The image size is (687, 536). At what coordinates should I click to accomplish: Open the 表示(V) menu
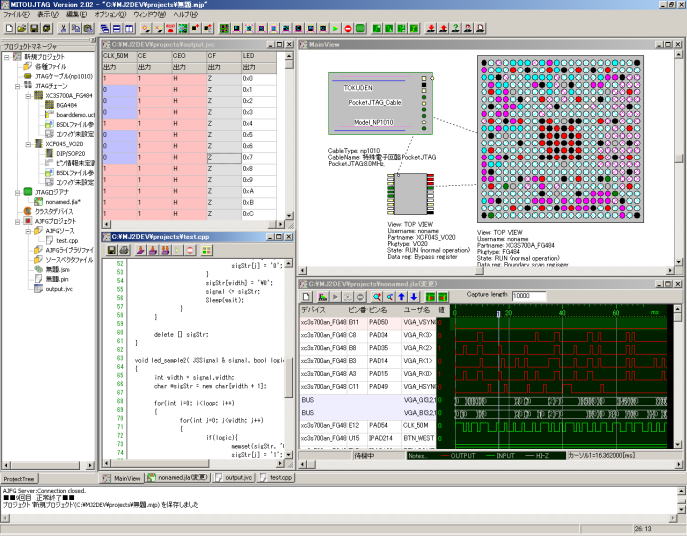pyautogui.click(x=47, y=14)
